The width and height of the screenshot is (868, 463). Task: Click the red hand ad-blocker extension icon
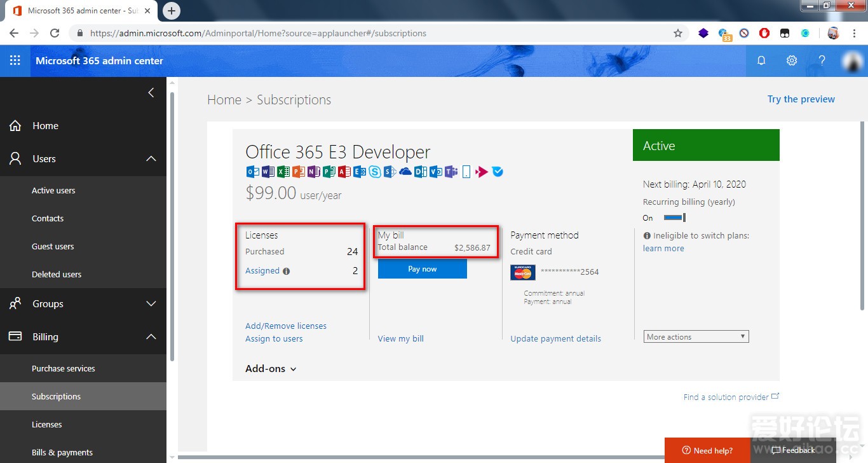point(764,33)
